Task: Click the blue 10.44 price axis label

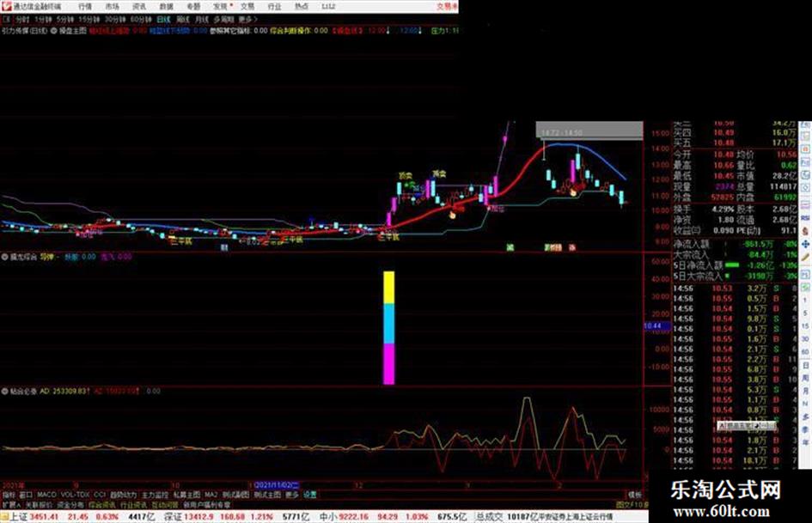Action: [656, 326]
